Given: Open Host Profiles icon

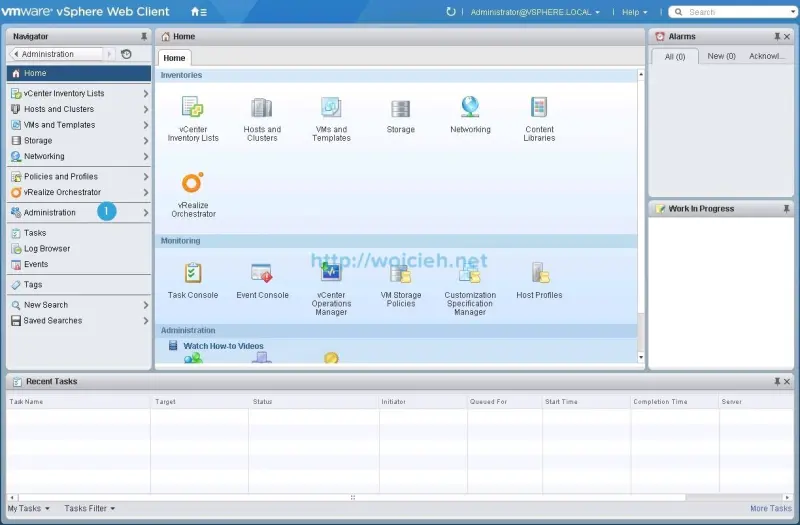Looking at the screenshot, I should (540, 273).
